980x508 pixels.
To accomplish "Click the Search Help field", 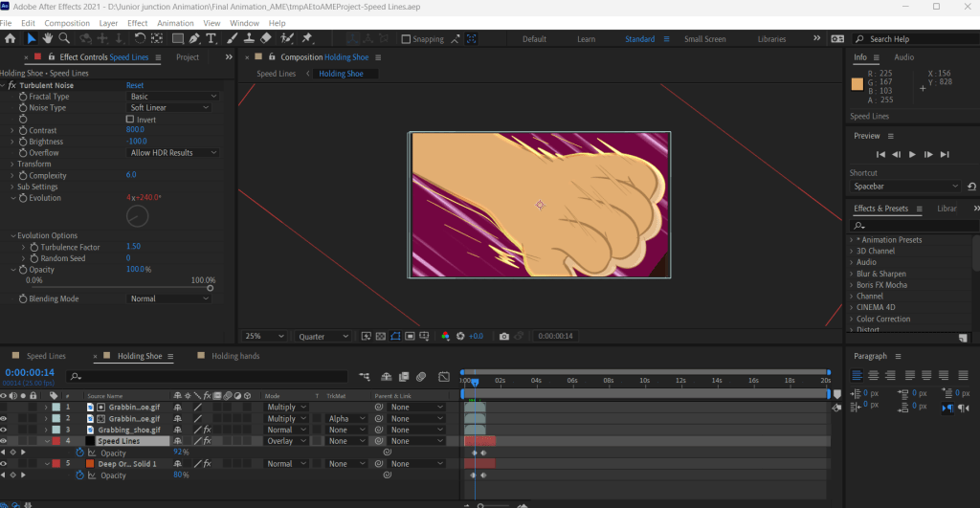I will (x=914, y=39).
